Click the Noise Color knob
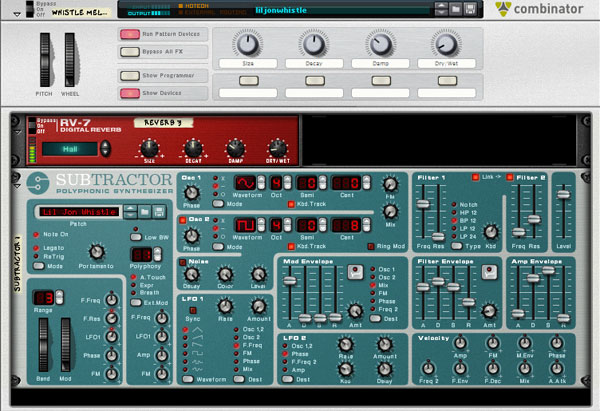This screenshot has height=411, width=600. [225, 274]
